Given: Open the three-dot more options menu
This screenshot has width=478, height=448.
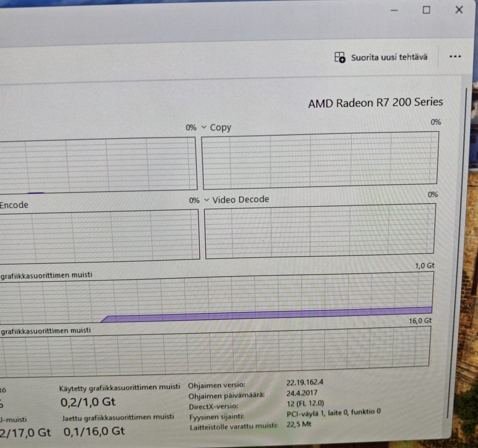Looking at the screenshot, I should click(x=455, y=56).
